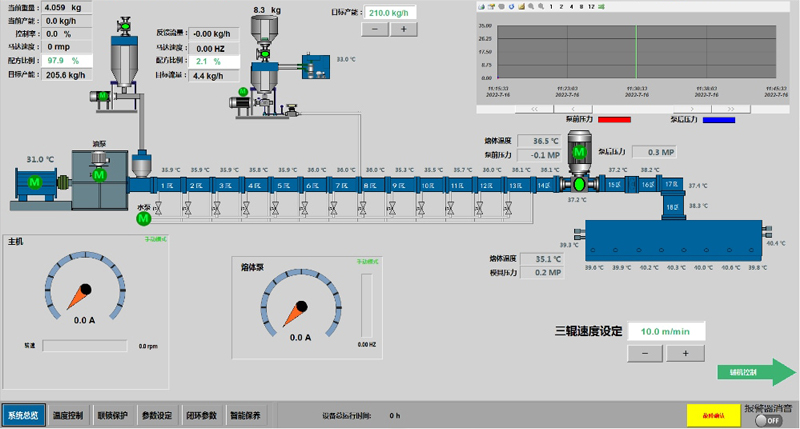The width and height of the screenshot is (800, 429).
Task: Decrease 三辊速度设定 with minus button
Action: (645, 354)
